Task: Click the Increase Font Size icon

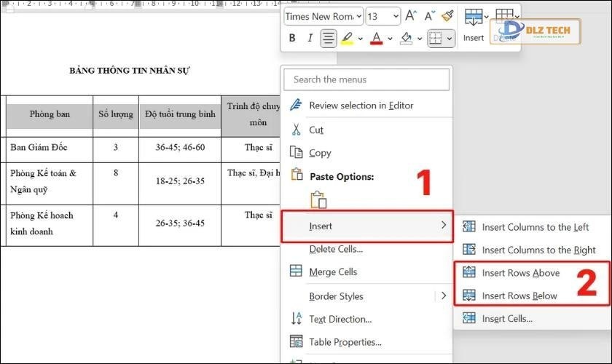Action: click(412, 16)
